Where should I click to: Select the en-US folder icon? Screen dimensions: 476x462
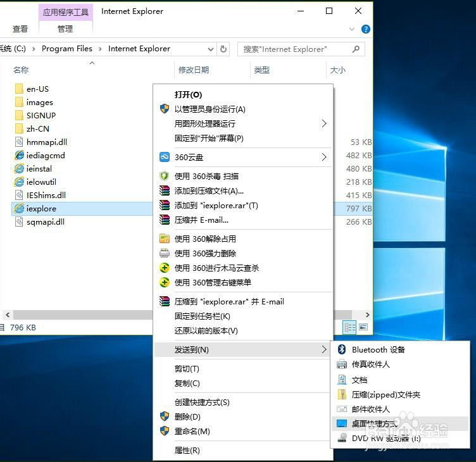coord(19,89)
